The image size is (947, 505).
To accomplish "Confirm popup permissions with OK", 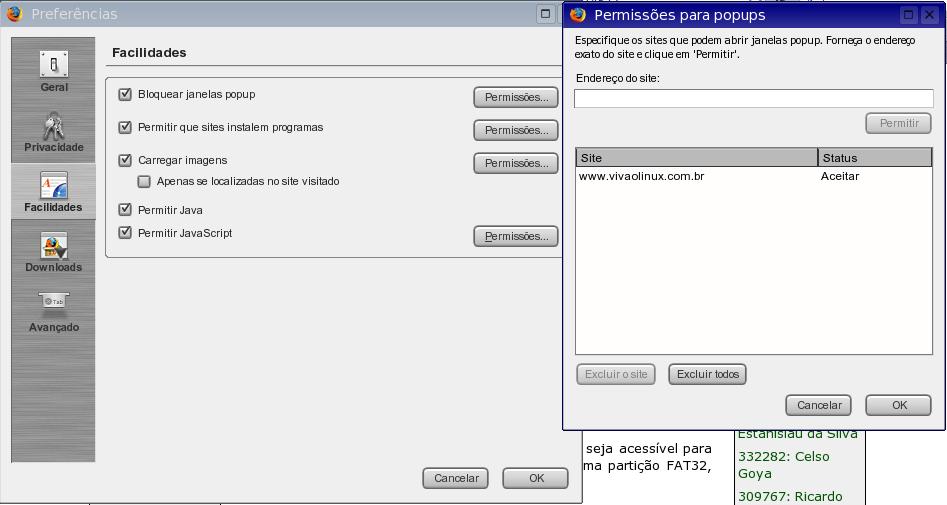I will tap(899, 405).
